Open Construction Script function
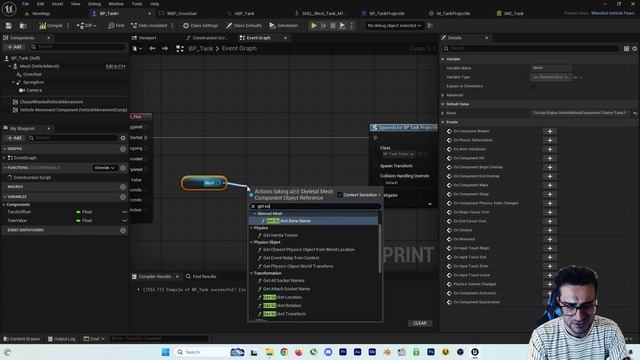The height and width of the screenshot is (360, 640). point(32,178)
